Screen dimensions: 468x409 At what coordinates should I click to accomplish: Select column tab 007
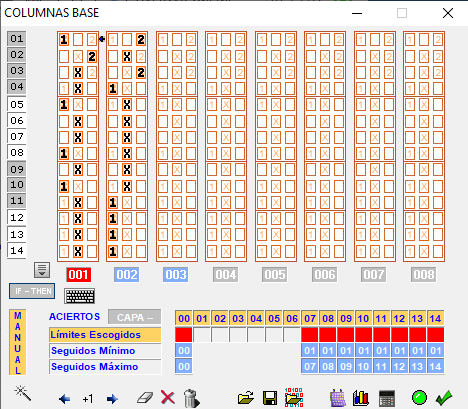click(x=374, y=275)
